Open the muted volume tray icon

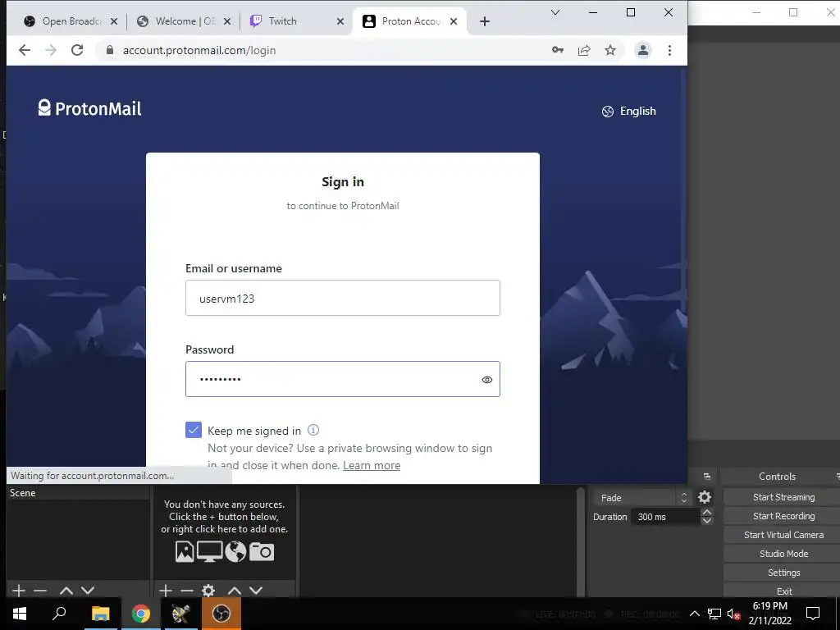point(733,614)
